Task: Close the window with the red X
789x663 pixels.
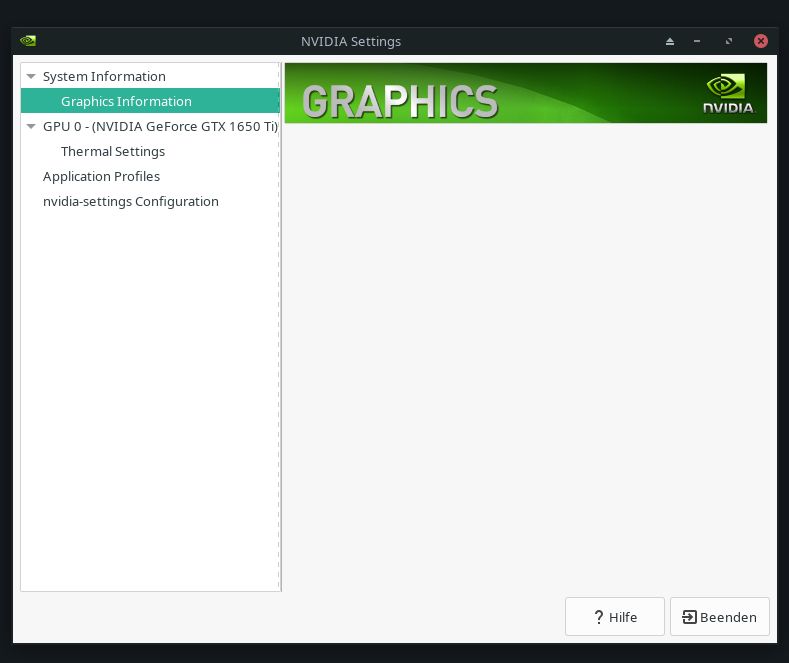Action: point(760,41)
